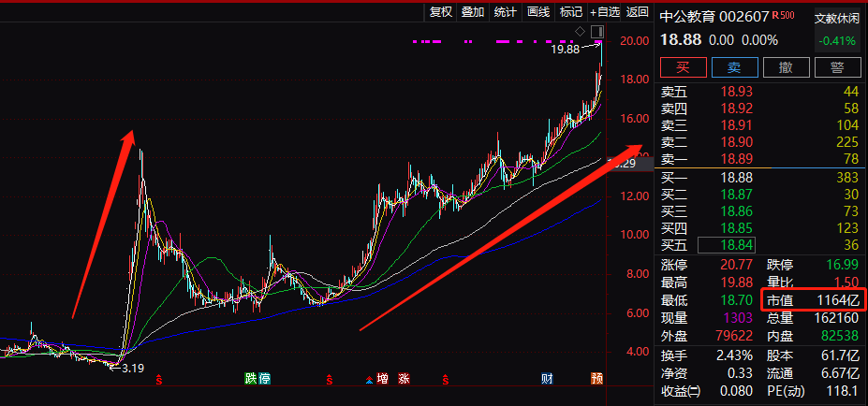The image size is (868, 406).
Task: Click the diamond icon above the chart
Action: [x=581, y=30]
